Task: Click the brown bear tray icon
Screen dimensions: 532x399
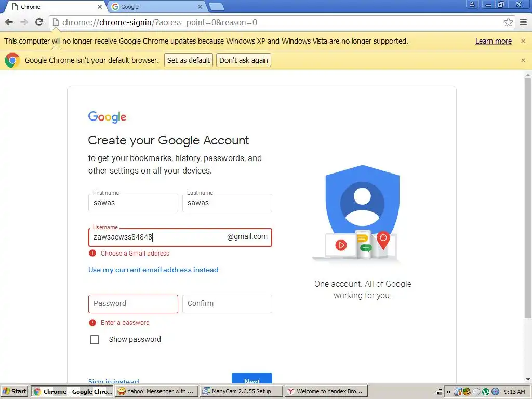Action: pos(467,392)
